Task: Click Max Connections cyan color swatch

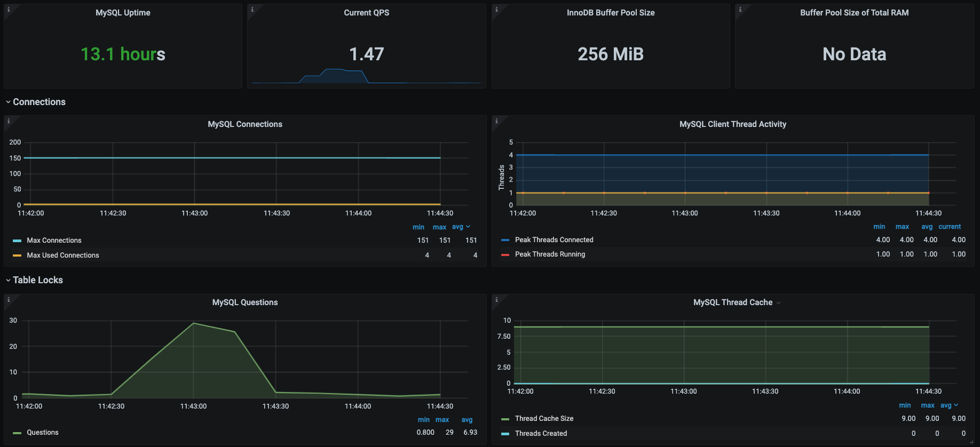Action: (17, 241)
